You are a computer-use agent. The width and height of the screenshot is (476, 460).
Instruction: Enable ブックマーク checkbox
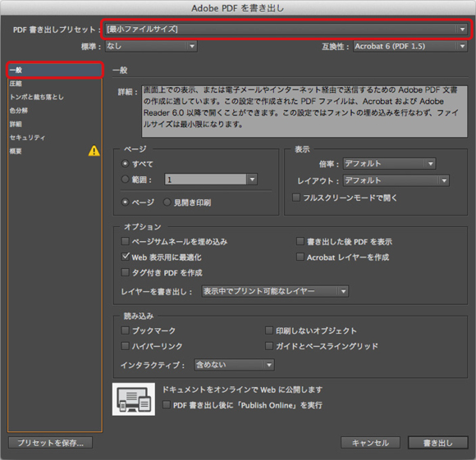coord(125,330)
